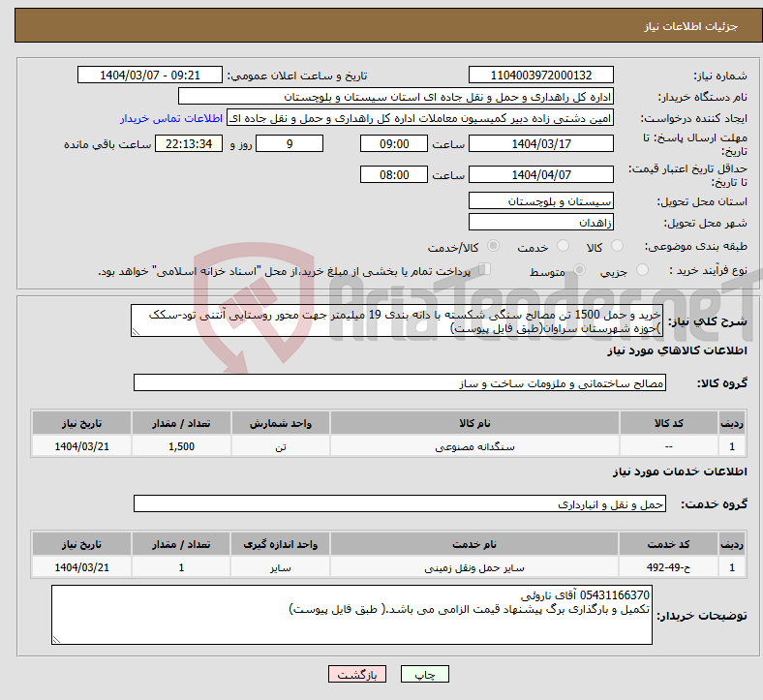Click the response deadline date 1404/03/17

[540, 143]
